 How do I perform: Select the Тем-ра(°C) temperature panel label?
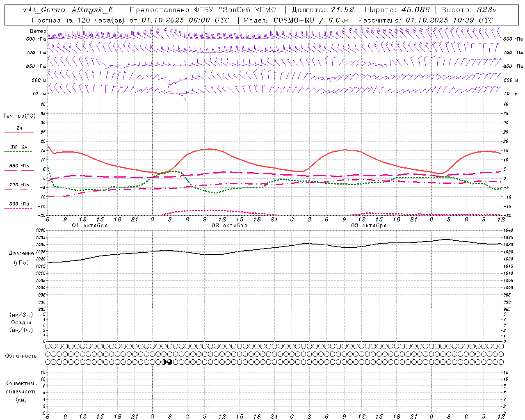[19, 116]
